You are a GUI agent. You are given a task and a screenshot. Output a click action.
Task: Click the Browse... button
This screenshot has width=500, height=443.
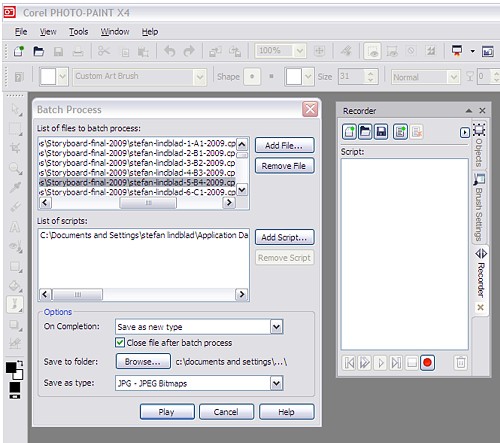pos(143,362)
